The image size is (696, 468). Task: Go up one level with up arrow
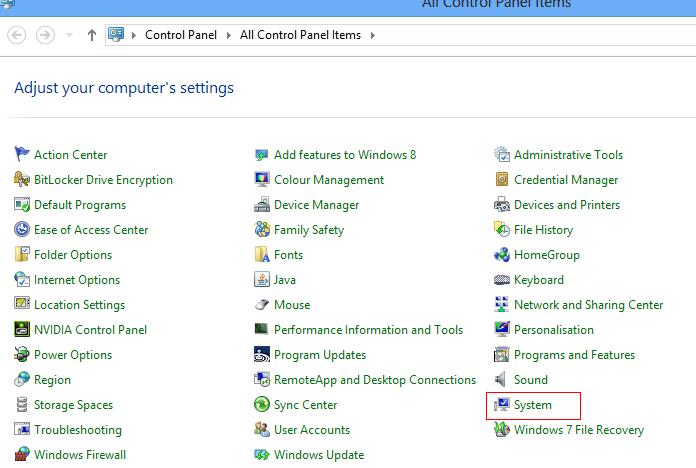point(92,35)
